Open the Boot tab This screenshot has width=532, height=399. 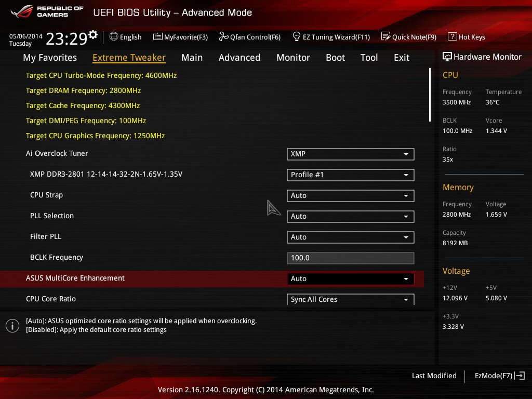coord(335,58)
